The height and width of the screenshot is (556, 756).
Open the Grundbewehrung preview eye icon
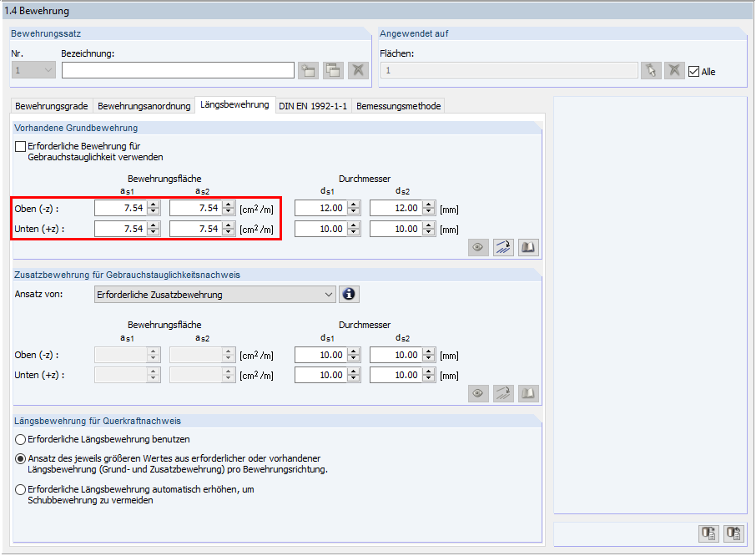[478, 247]
